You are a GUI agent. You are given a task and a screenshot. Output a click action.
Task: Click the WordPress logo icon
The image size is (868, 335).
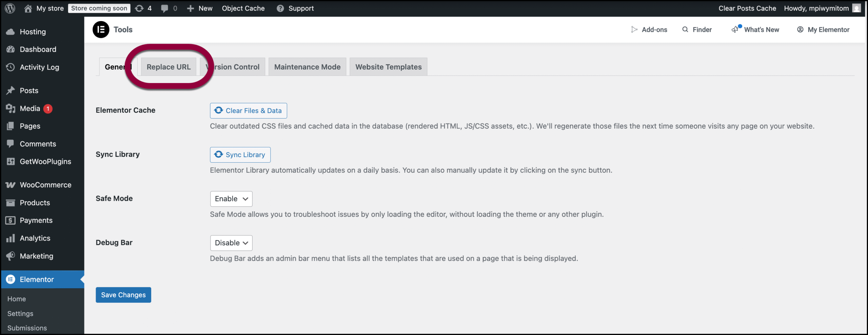(x=10, y=8)
